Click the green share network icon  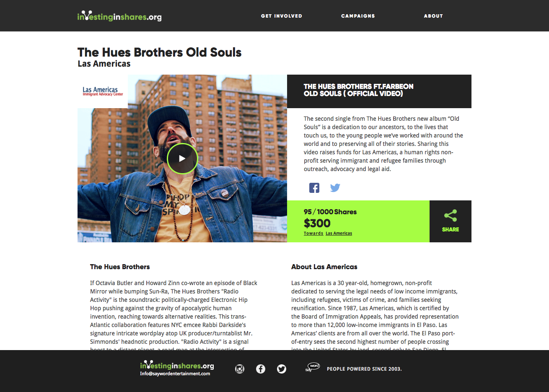click(451, 215)
